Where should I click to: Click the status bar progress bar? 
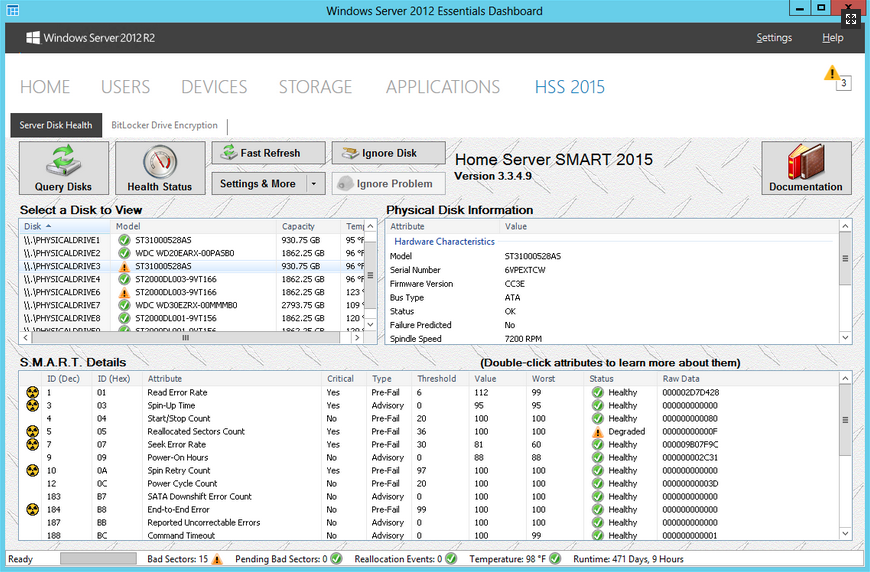coord(98,559)
